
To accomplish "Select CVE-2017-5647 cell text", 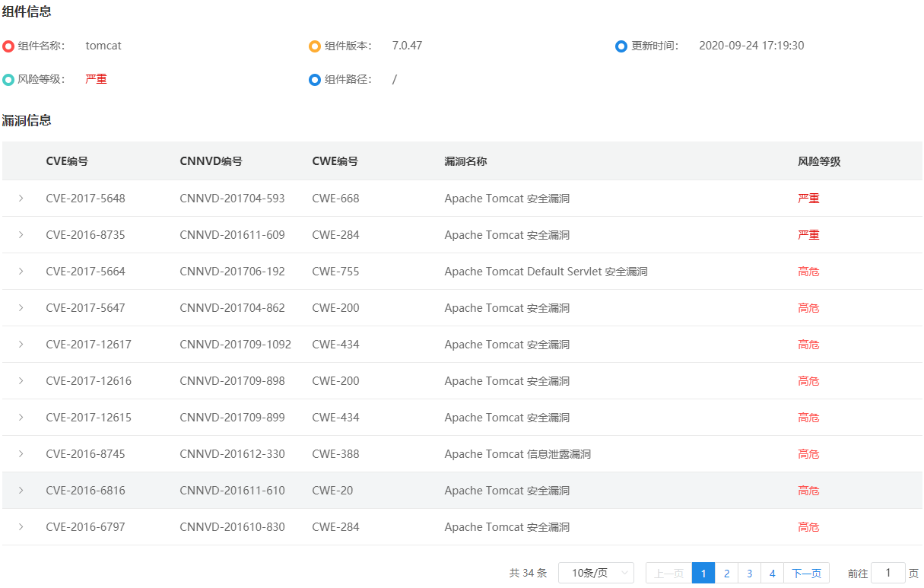I will 85,308.
